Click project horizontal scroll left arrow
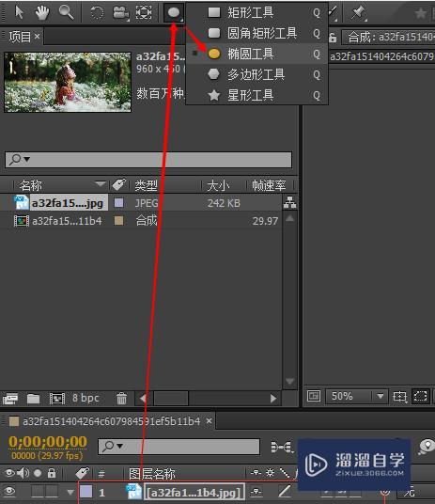 [x=143, y=399]
